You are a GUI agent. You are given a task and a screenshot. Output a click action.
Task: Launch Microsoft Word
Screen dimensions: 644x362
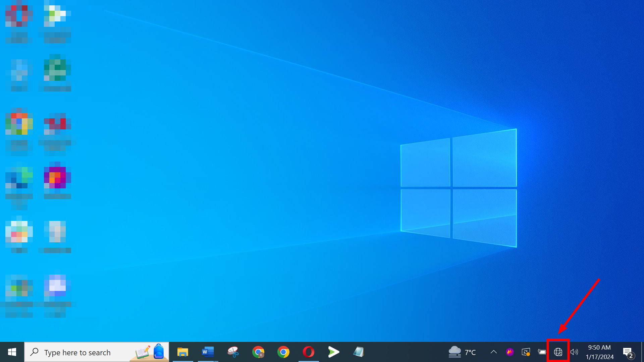[x=208, y=352]
